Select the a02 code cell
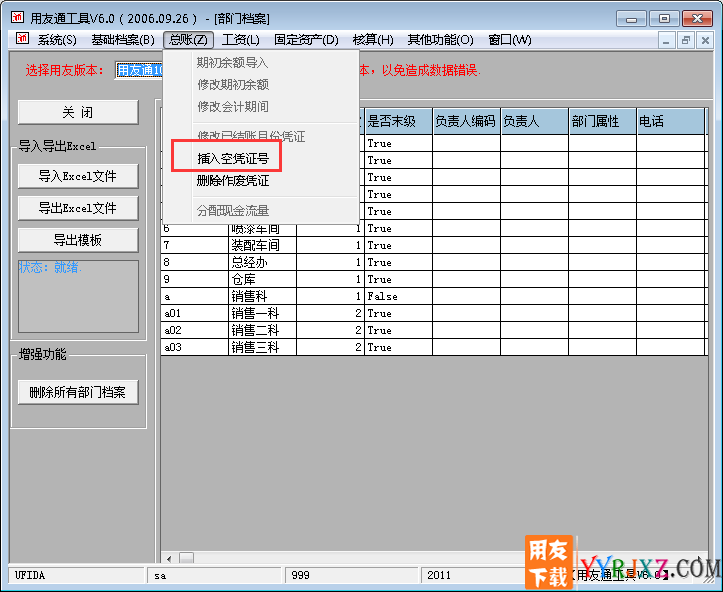The image size is (723, 592). [194, 331]
